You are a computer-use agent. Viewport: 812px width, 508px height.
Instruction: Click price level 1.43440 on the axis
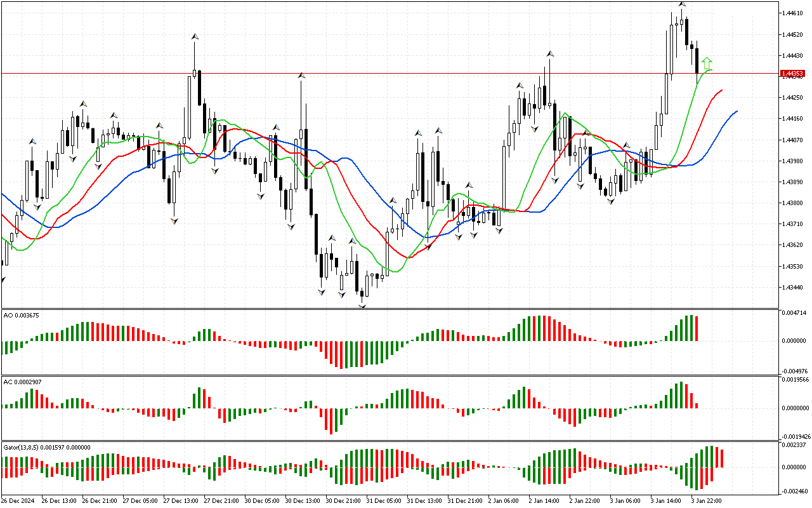792,288
